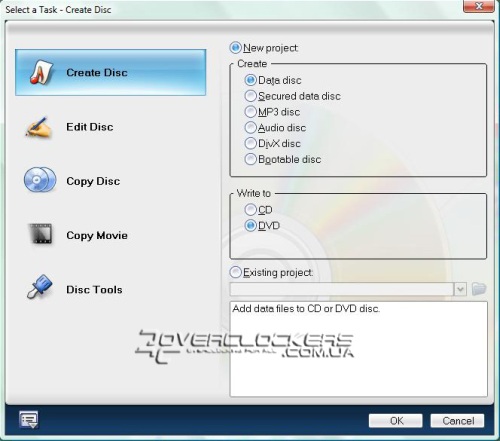Close the Select a Task window
500x441 pixels.
click(x=479, y=6)
